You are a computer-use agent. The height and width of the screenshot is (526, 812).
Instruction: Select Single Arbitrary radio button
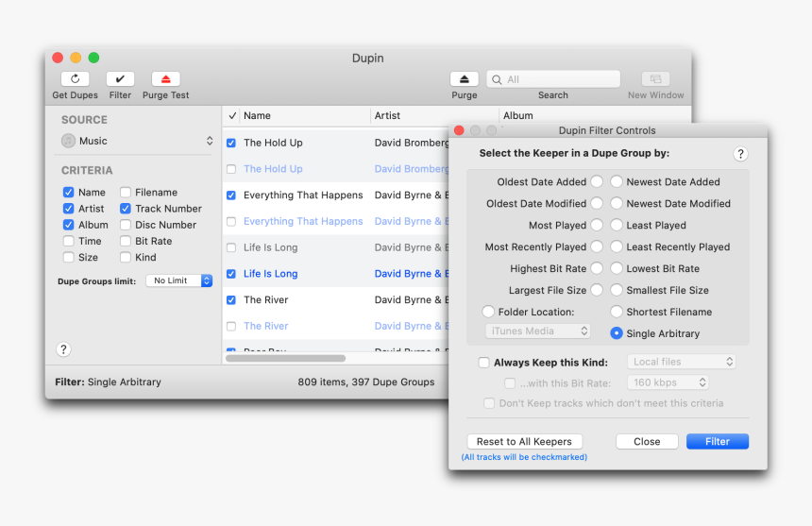click(x=617, y=333)
